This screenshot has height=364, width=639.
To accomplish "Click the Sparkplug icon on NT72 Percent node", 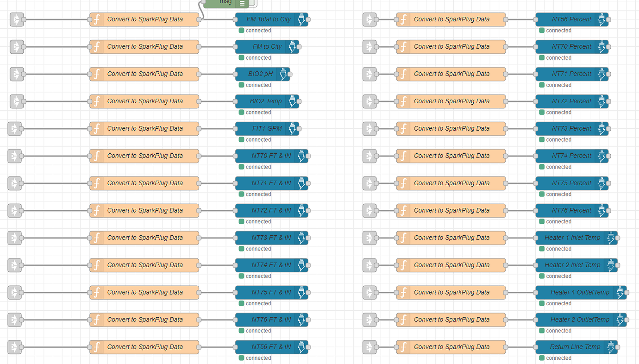I will coord(602,101).
